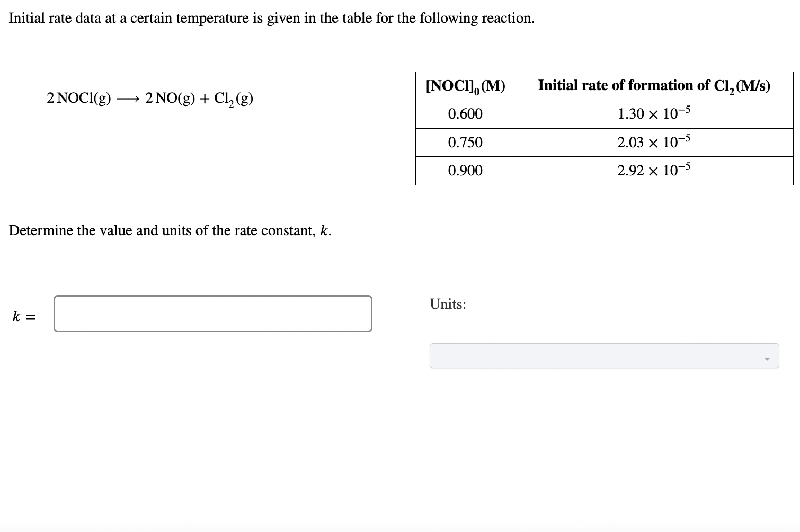Click the Initial rate of formation header
This screenshot has width=800, height=532.
654,85
